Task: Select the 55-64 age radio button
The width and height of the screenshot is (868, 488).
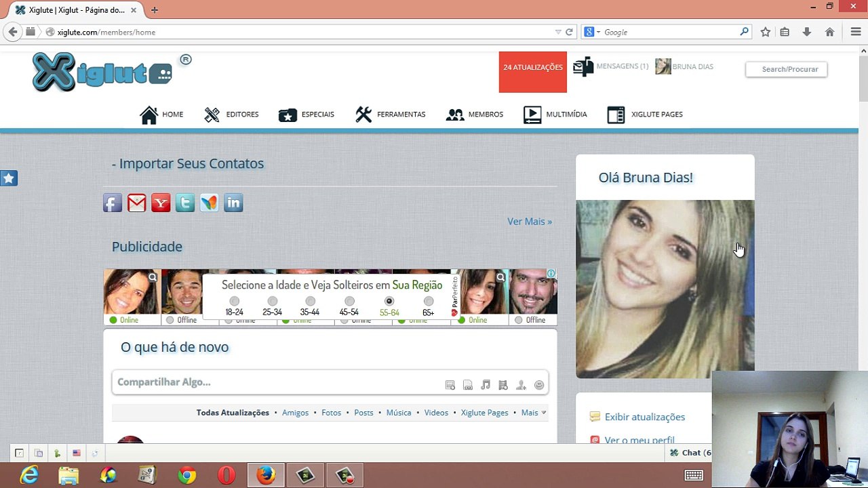Action: tap(389, 301)
